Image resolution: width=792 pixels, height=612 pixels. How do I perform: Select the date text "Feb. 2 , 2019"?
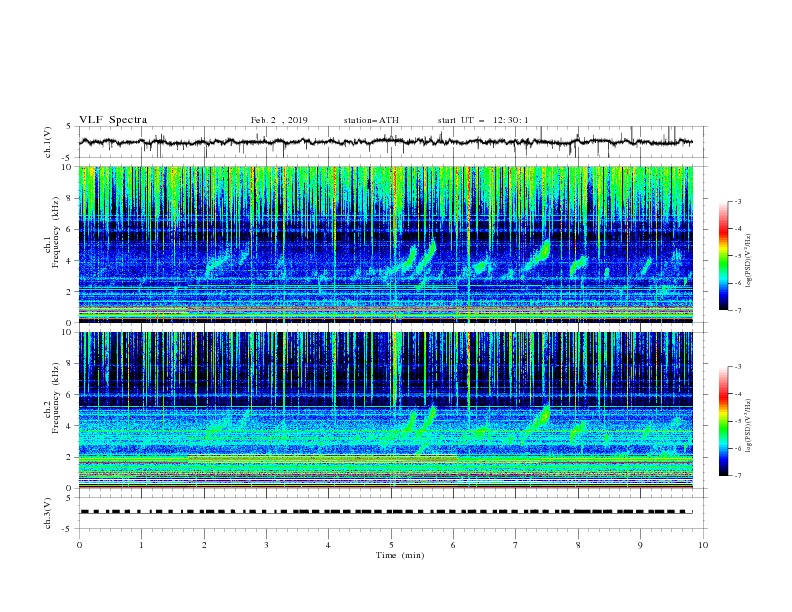coord(279,120)
